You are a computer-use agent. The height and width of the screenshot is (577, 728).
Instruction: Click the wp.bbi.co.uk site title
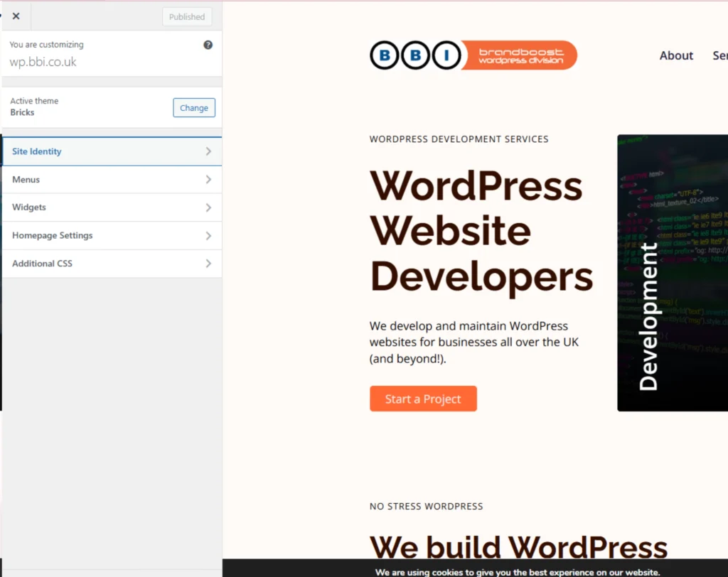[x=44, y=62]
